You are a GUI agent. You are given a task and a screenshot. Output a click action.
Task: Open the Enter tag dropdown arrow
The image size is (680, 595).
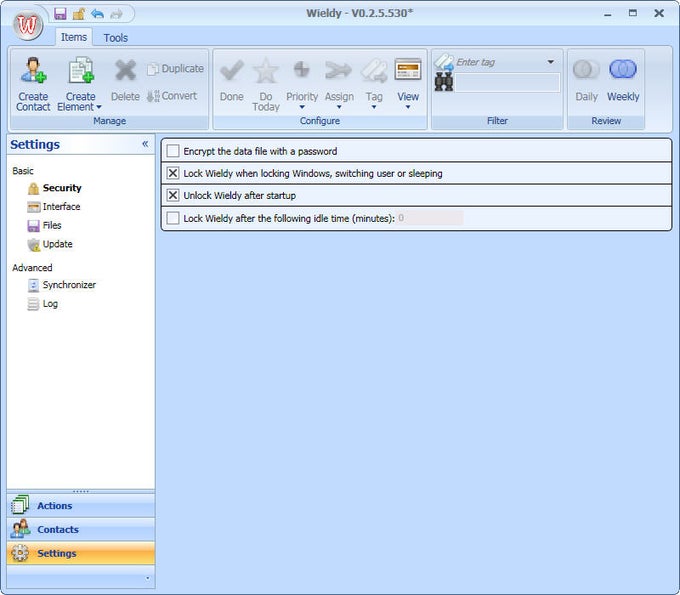tap(551, 62)
